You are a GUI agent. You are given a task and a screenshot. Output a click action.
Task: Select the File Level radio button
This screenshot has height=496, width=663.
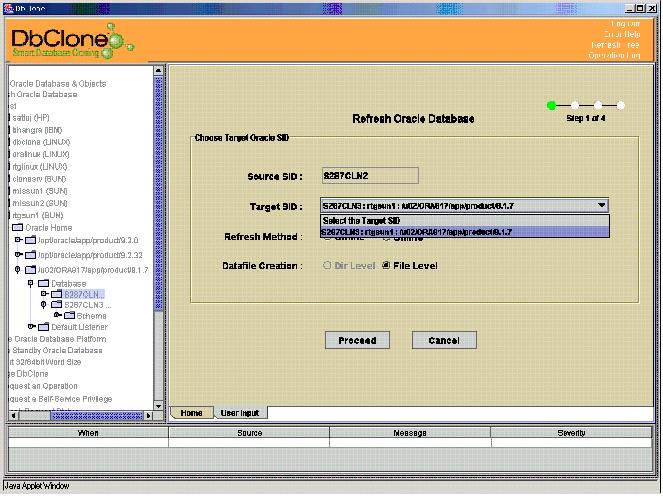386,266
